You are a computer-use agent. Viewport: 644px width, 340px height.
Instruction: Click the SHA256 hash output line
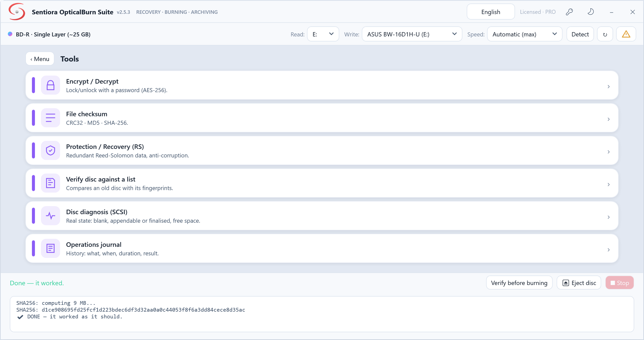[x=130, y=310]
